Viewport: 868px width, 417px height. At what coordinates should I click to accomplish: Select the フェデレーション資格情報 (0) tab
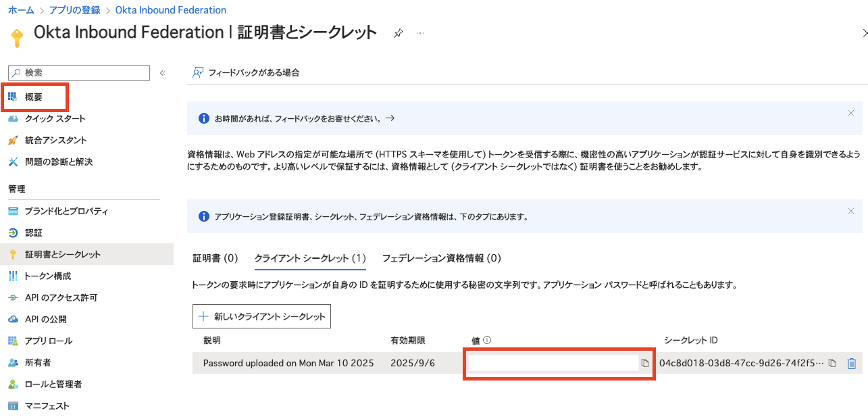coord(441,258)
